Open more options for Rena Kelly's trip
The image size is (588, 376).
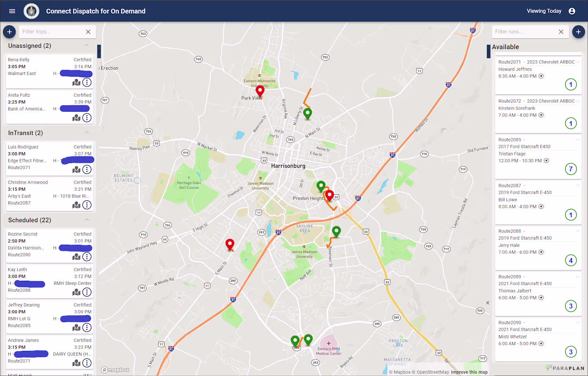tap(87, 82)
